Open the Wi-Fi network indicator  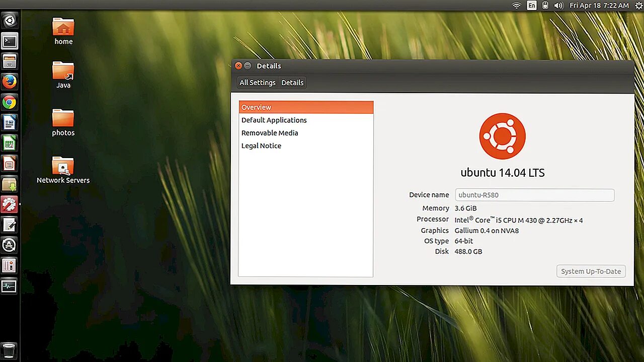(516, 6)
